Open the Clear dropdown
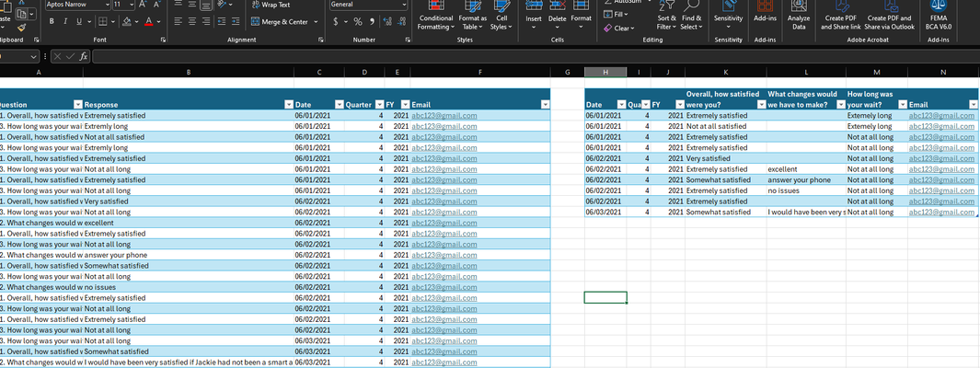Viewport: 980px width, 368px height. (x=619, y=29)
